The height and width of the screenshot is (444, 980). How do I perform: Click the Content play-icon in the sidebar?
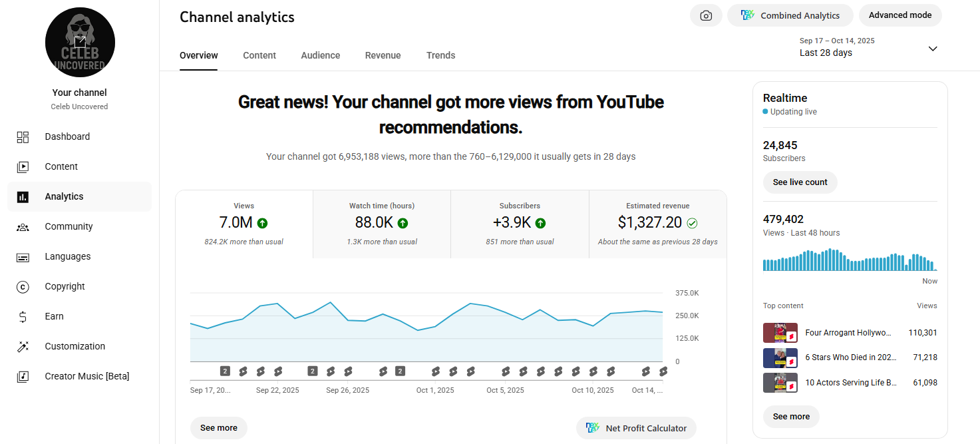(23, 167)
